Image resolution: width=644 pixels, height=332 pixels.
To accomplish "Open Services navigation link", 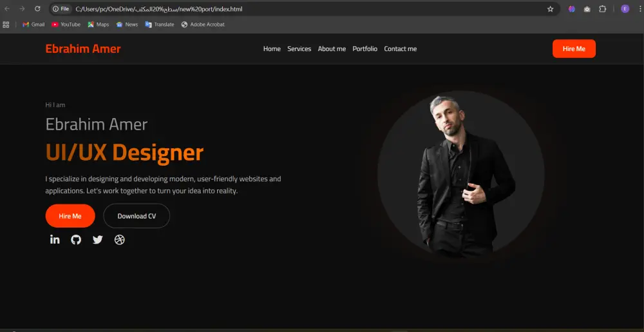I will (299, 49).
